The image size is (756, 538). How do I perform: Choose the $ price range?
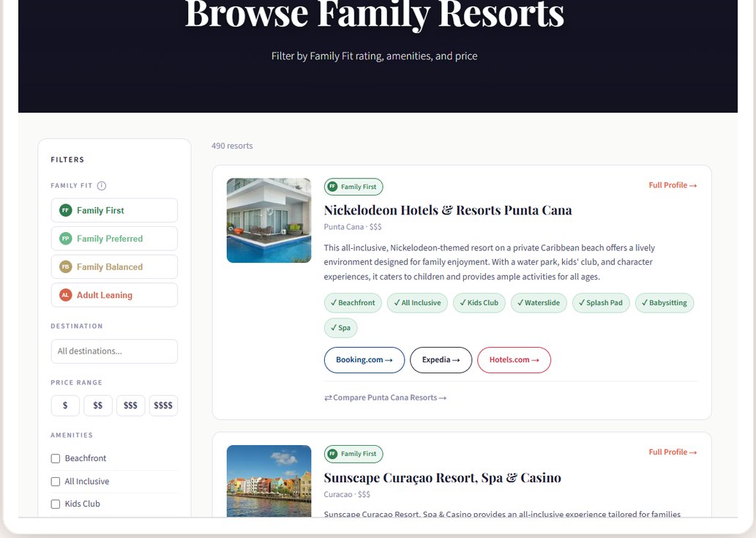tap(65, 406)
